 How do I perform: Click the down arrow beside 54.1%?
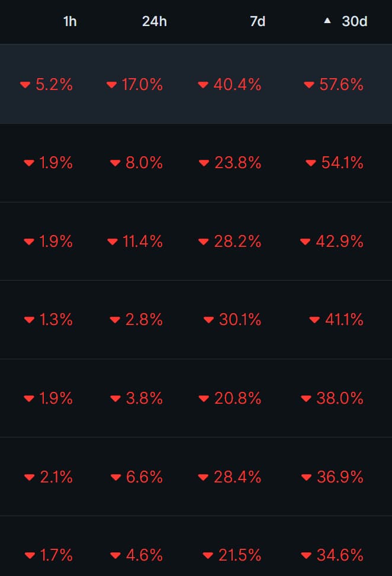(311, 163)
